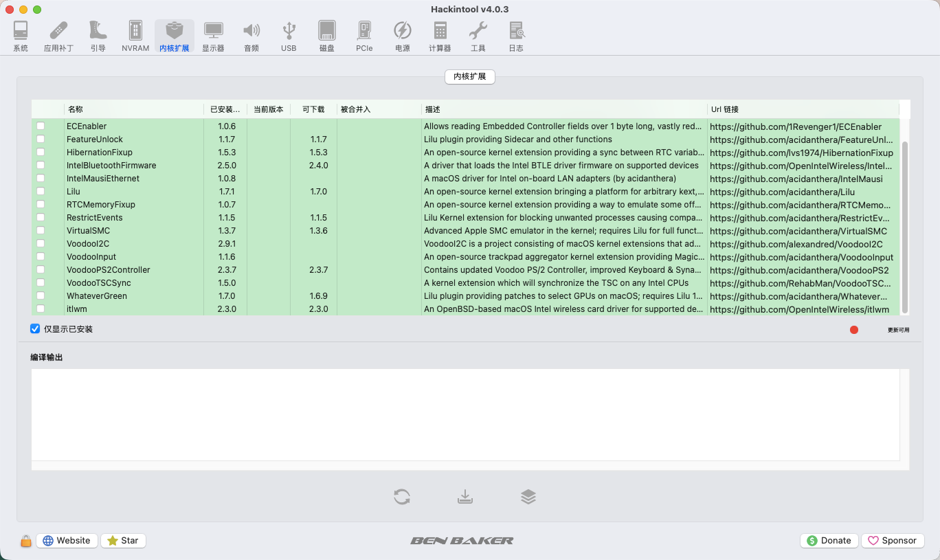Screen dimensions: 940x560
Task: Click the download kexts icon
Action: 465,496
